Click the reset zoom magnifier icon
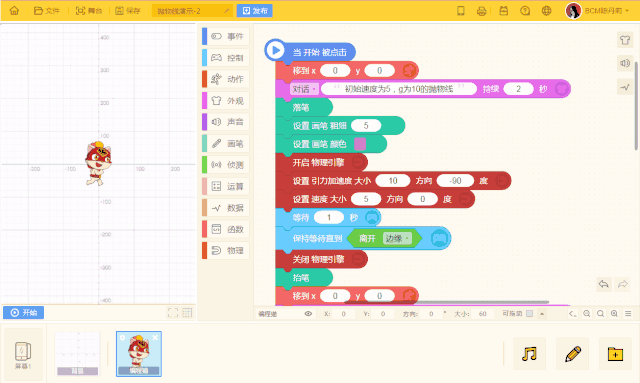Viewport: 640px width, 383px height. (600, 314)
